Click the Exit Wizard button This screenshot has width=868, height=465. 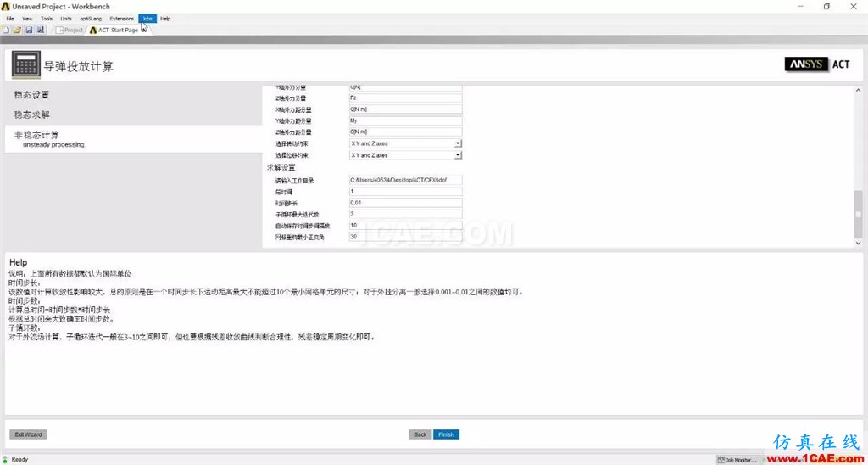[28, 434]
